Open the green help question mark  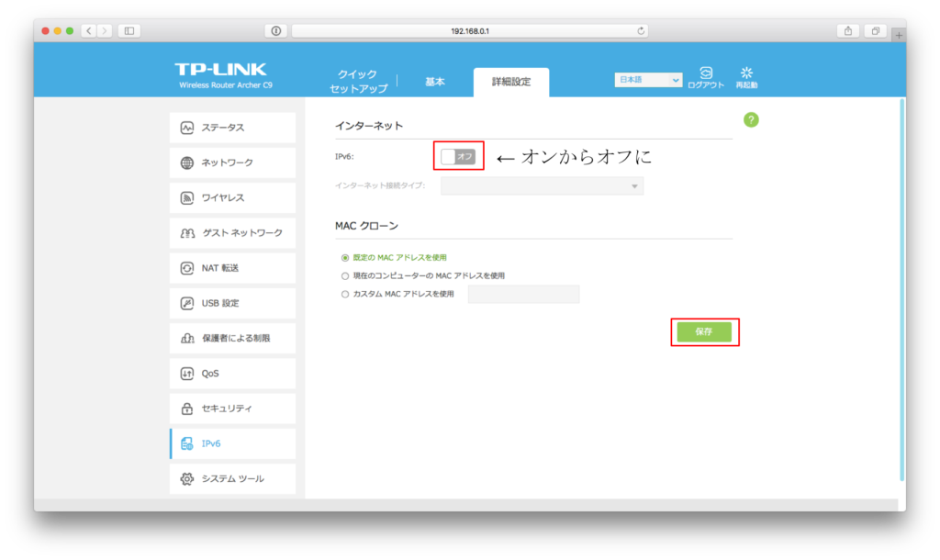pos(751,120)
